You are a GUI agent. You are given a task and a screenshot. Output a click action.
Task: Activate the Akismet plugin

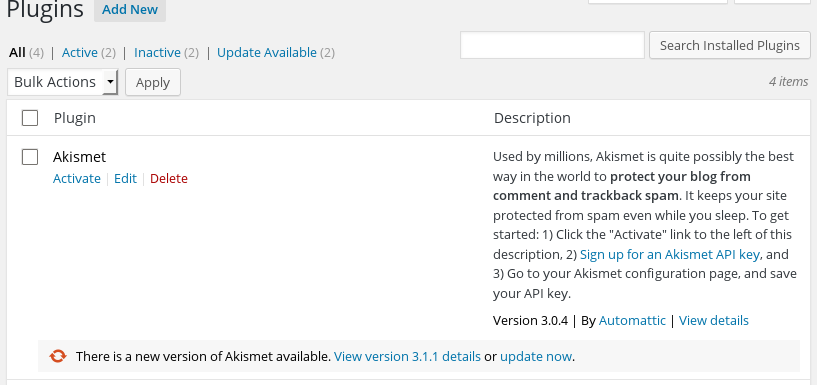pos(77,179)
